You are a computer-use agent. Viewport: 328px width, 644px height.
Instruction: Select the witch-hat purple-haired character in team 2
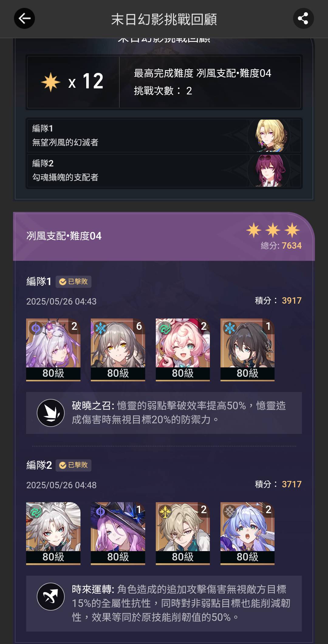[x=118, y=533]
